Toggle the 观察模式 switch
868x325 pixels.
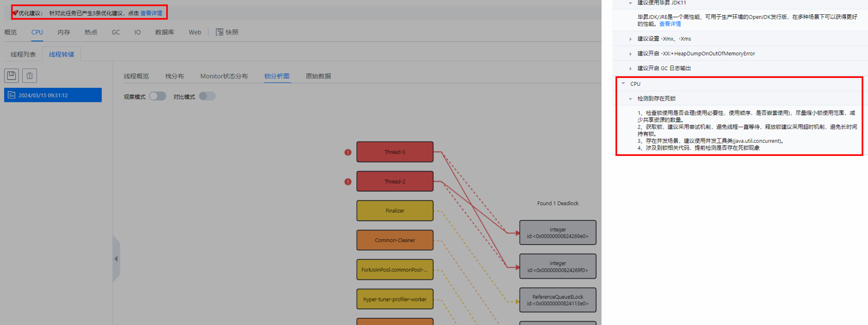tap(158, 96)
